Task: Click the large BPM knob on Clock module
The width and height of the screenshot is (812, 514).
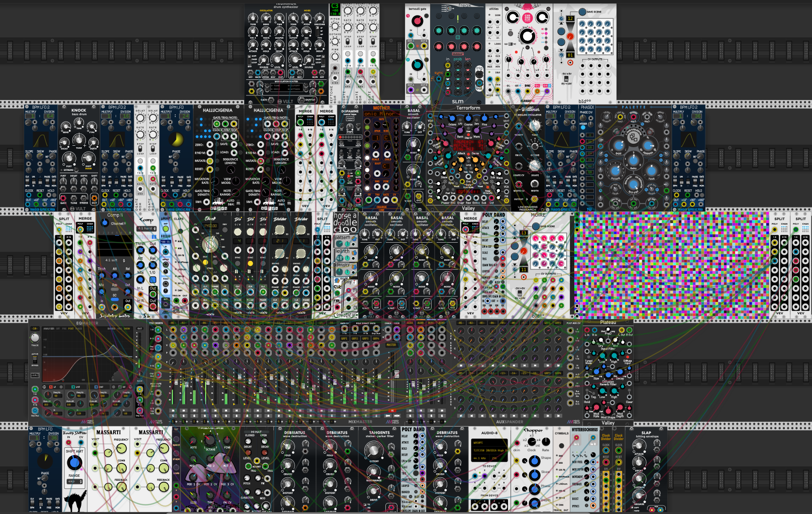Action: click(x=210, y=245)
